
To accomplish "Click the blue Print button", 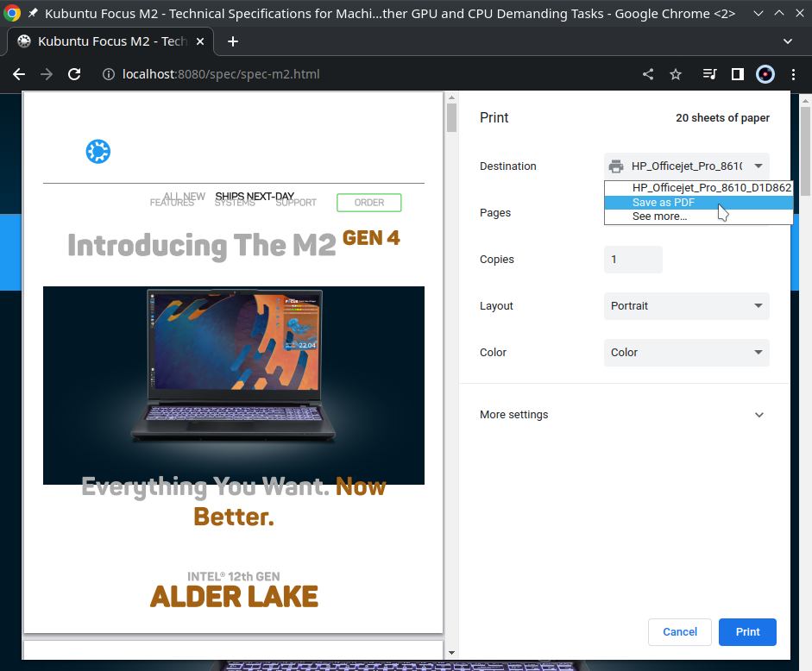I will (748, 631).
